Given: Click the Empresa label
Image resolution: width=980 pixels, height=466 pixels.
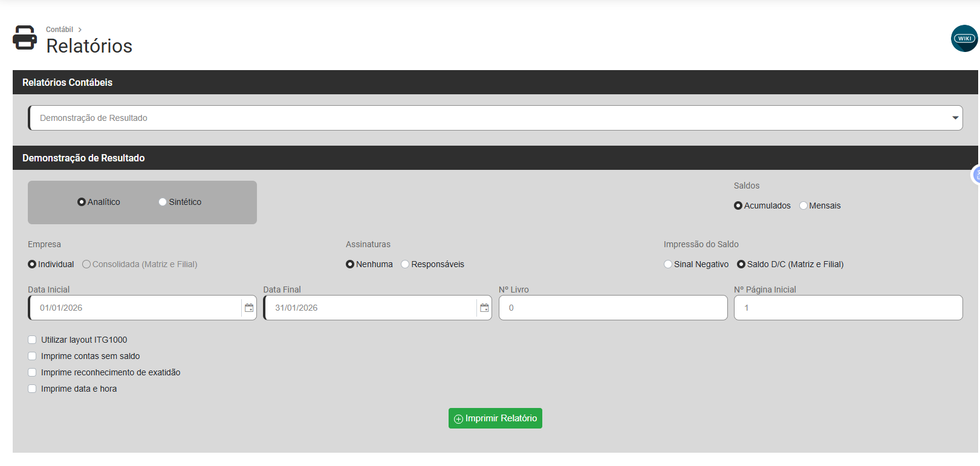Looking at the screenshot, I should coord(44,244).
